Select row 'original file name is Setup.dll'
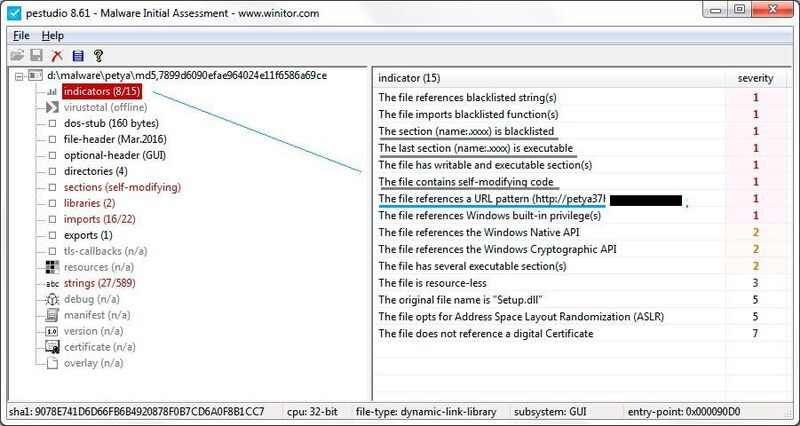 point(580,299)
